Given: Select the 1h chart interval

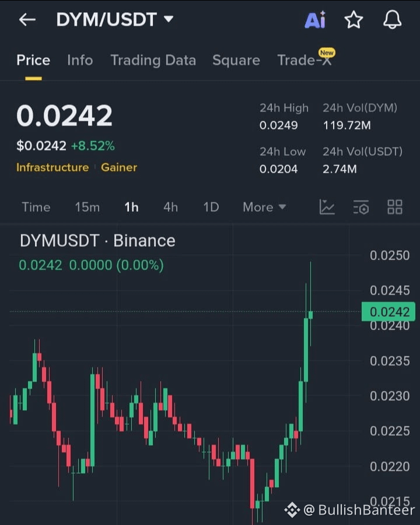Looking at the screenshot, I should (x=131, y=207).
